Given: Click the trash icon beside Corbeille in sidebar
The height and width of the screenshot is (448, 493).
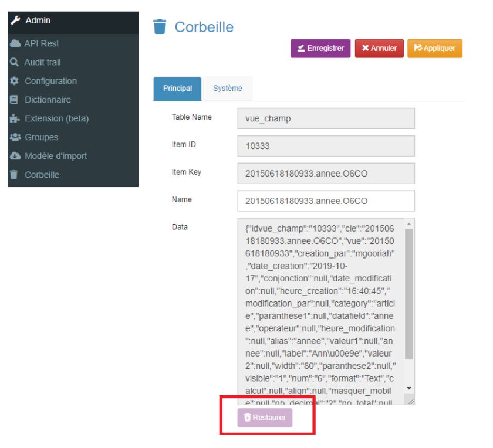Looking at the screenshot, I should click(15, 175).
